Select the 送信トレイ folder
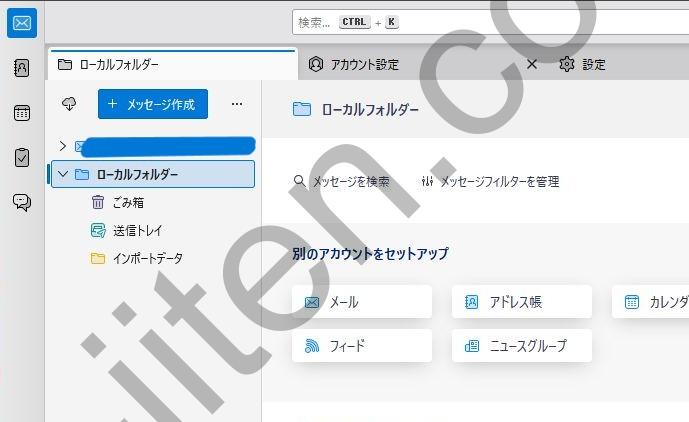 coord(137,230)
